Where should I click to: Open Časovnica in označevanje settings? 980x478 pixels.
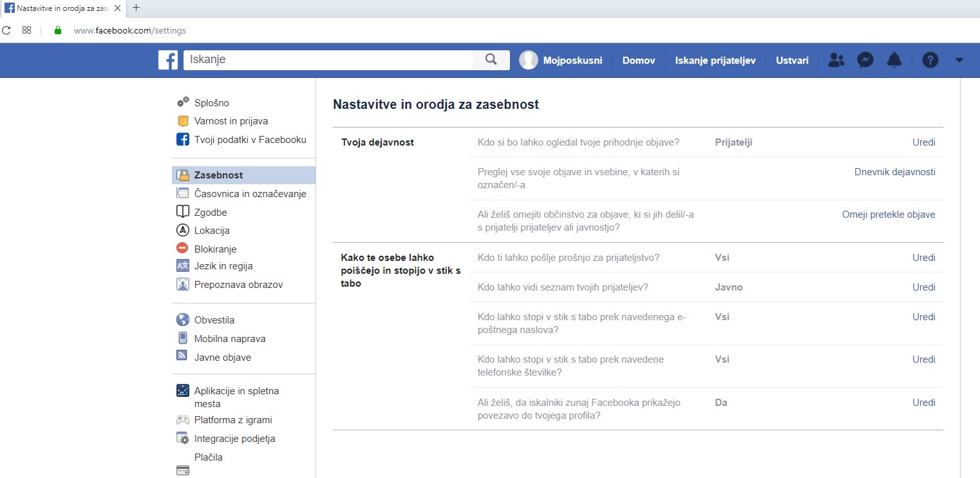250,194
